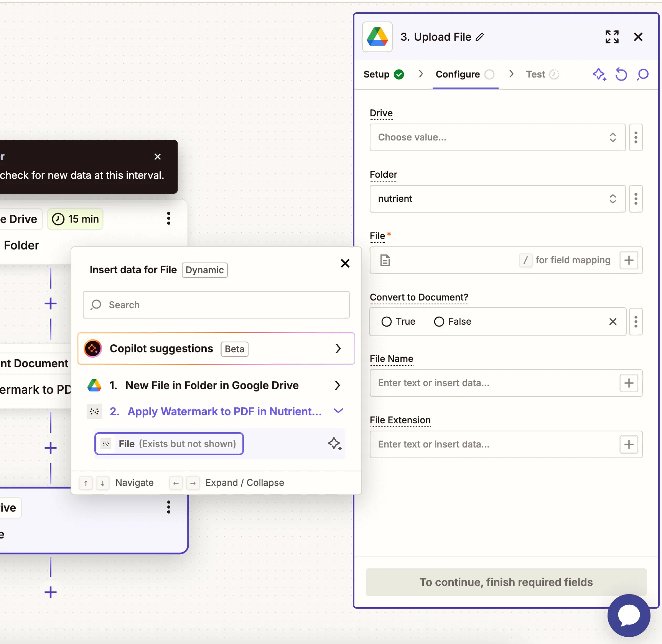The width and height of the screenshot is (662, 644).
Task: Clear the Convert to Document selection
Action: 613,322
